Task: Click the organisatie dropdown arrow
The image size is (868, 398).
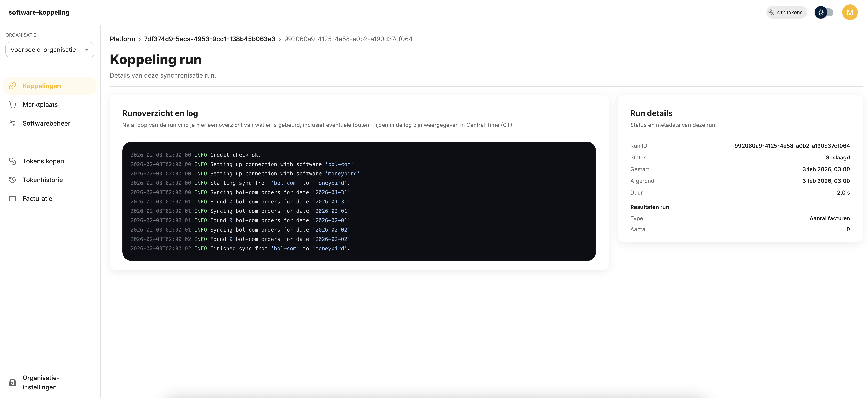Action: tap(87, 50)
